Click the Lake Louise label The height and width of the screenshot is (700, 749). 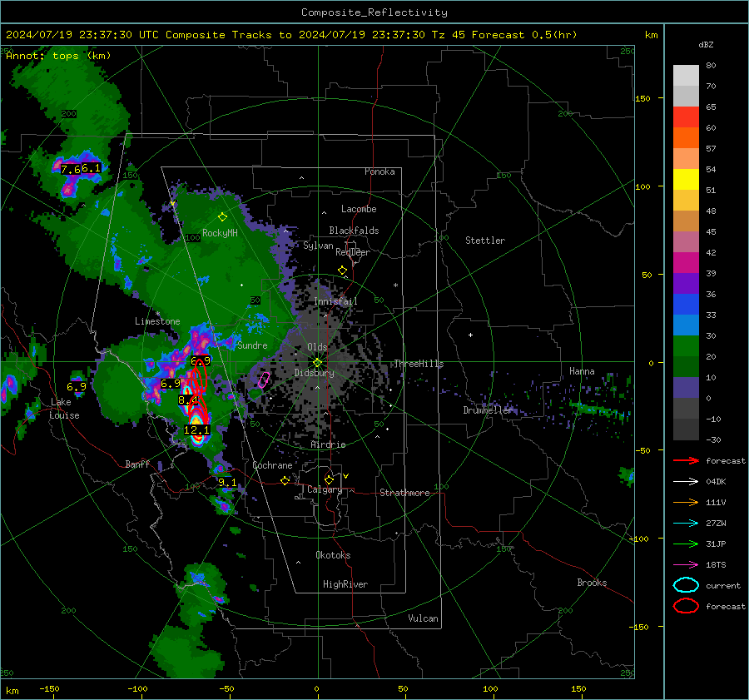(x=65, y=409)
